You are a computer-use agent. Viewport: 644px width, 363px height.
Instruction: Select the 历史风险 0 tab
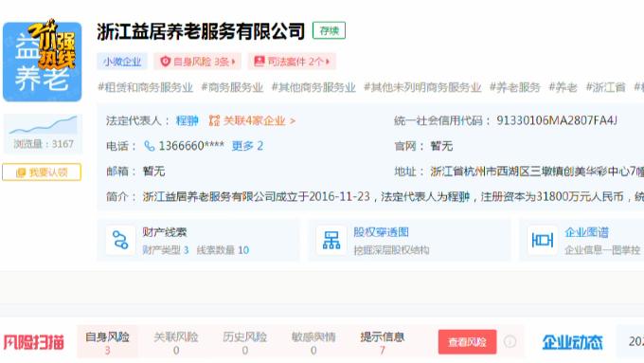244,342
